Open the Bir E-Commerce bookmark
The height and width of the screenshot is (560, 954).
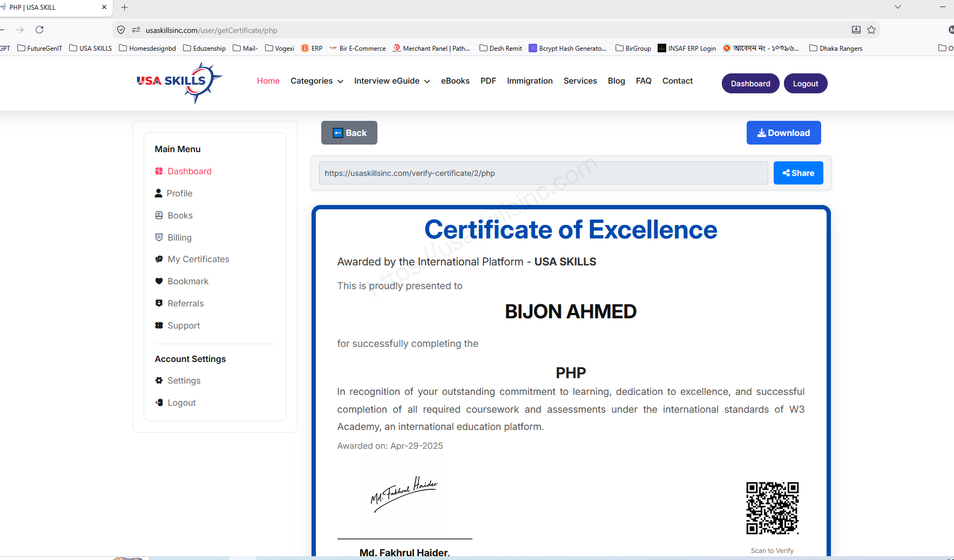[x=357, y=48]
